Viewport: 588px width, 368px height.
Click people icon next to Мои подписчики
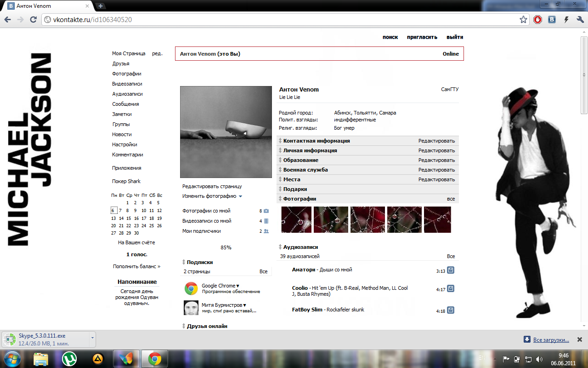(266, 231)
